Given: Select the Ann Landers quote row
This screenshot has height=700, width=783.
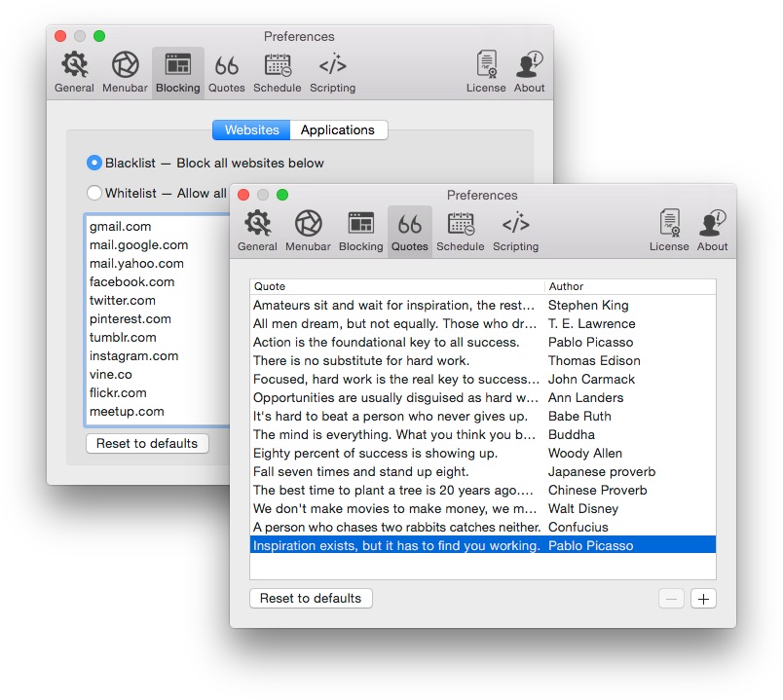Looking at the screenshot, I should [483, 397].
